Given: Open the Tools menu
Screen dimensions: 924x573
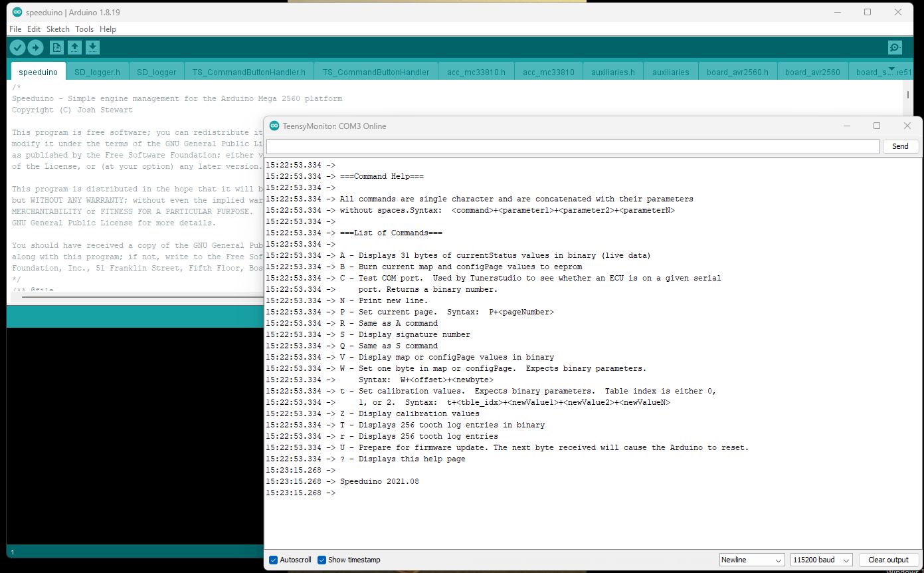Looking at the screenshot, I should tap(84, 29).
